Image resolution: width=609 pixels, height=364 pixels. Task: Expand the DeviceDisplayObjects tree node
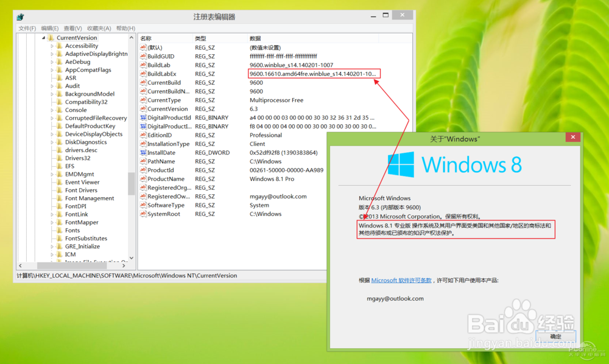coord(52,134)
